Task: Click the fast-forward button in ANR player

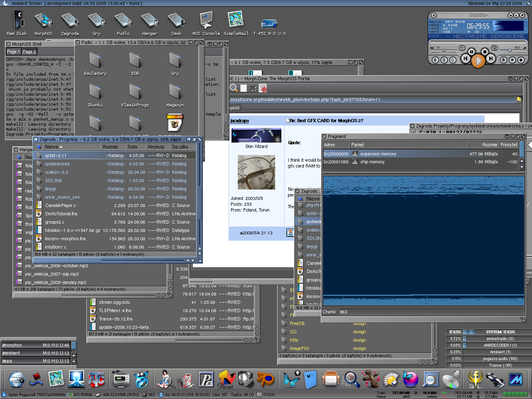Action: coord(512,60)
